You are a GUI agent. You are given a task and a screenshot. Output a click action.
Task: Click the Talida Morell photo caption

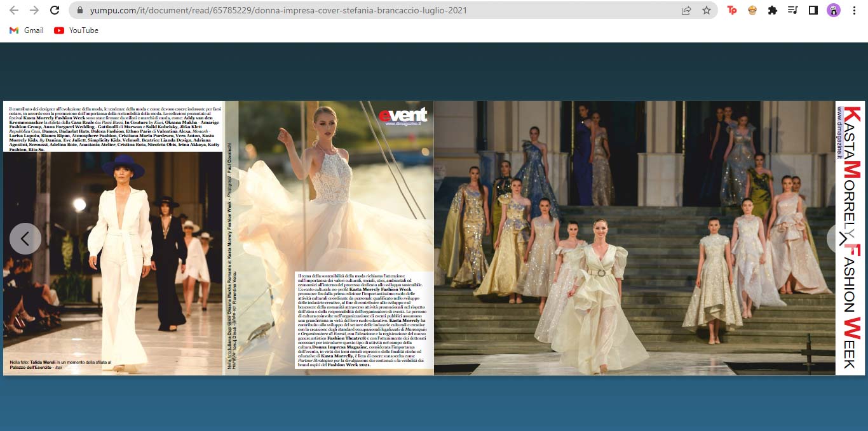click(60, 364)
